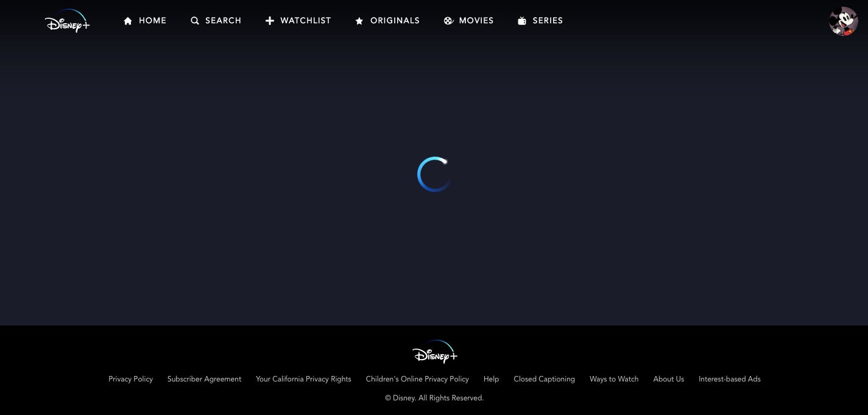Open the Interest-based Ads link
868x415 pixels.
click(729, 379)
